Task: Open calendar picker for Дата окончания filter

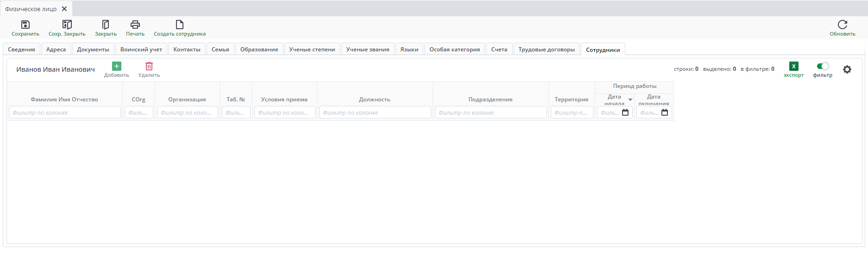Action: (x=665, y=112)
